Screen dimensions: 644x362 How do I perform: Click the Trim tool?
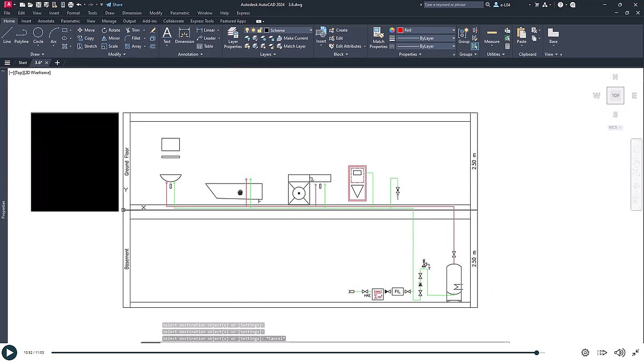[133, 30]
